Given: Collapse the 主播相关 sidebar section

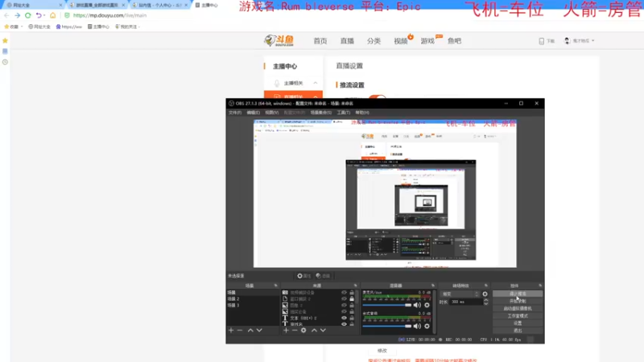Looking at the screenshot, I should tap(315, 83).
